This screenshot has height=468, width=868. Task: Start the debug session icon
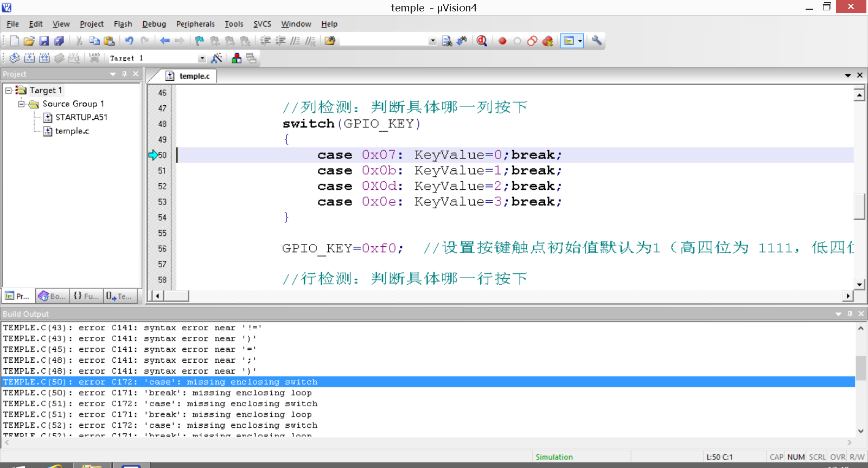[481, 41]
